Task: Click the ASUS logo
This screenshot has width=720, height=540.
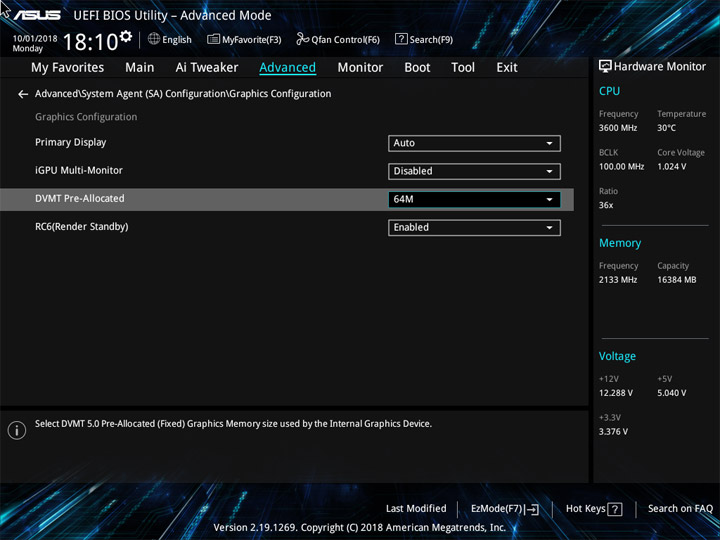Action: coord(38,15)
